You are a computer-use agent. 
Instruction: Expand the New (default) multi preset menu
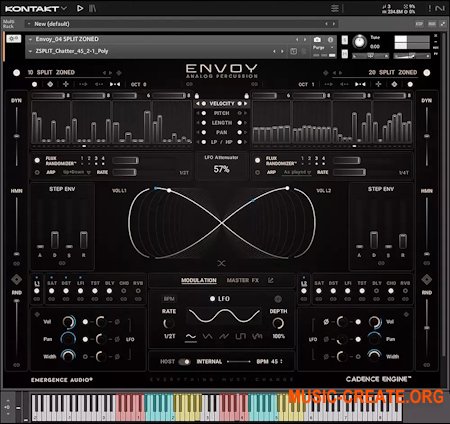pyautogui.click(x=29, y=24)
